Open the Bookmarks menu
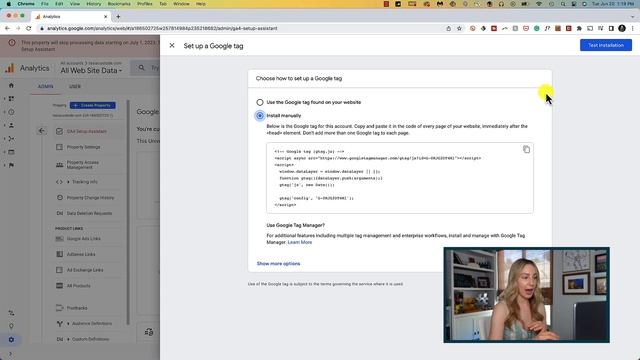 click(119, 4)
